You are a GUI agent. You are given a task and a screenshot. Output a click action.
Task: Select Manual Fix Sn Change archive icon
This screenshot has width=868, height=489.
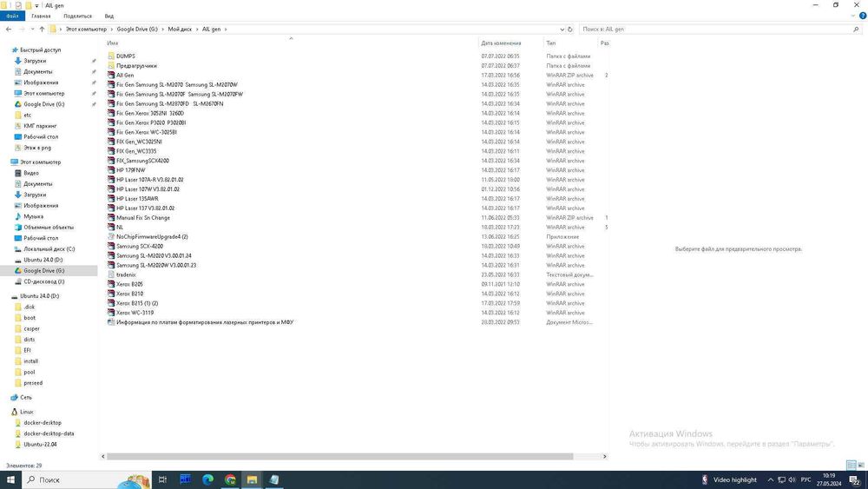tap(111, 218)
